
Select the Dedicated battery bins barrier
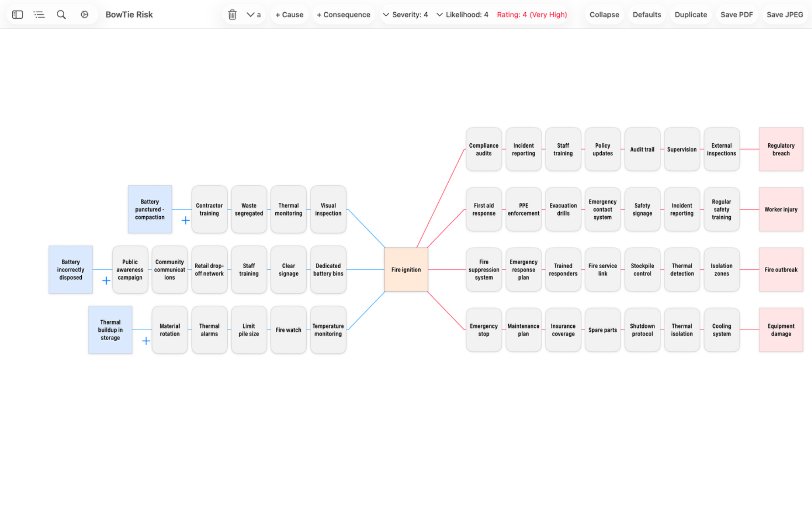click(x=328, y=269)
